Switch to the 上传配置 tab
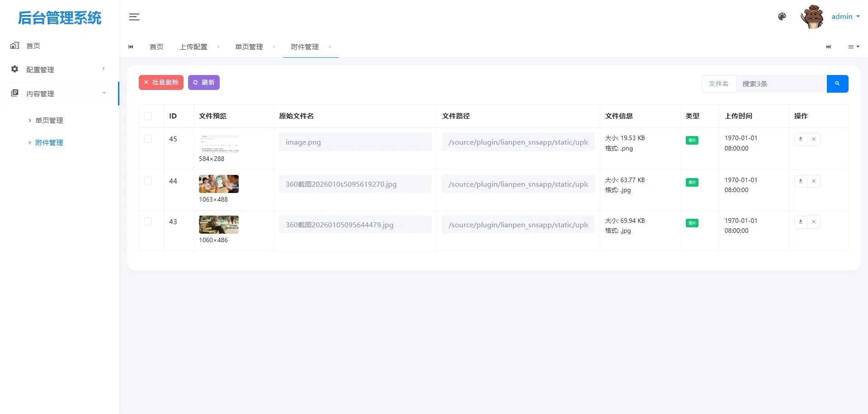This screenshot has width=868, height=414. point(193,47)
